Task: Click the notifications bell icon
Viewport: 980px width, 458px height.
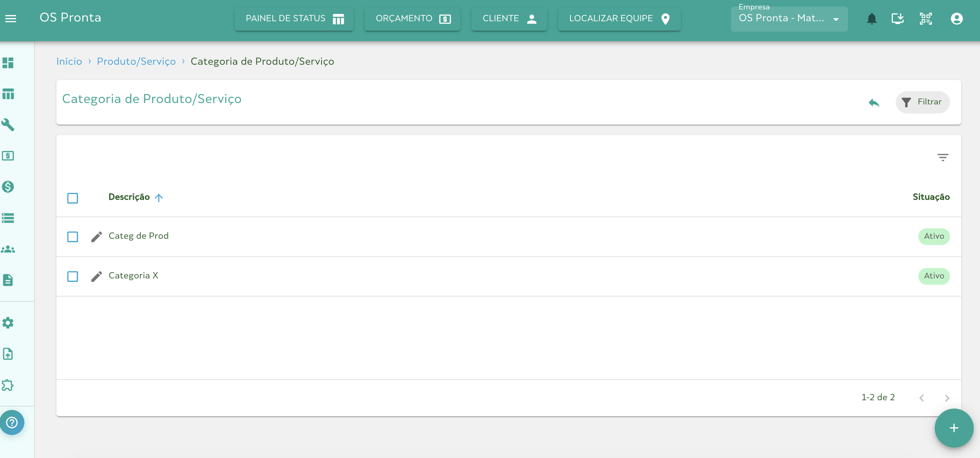Action: pyautogui.click(x=871, y=18)
